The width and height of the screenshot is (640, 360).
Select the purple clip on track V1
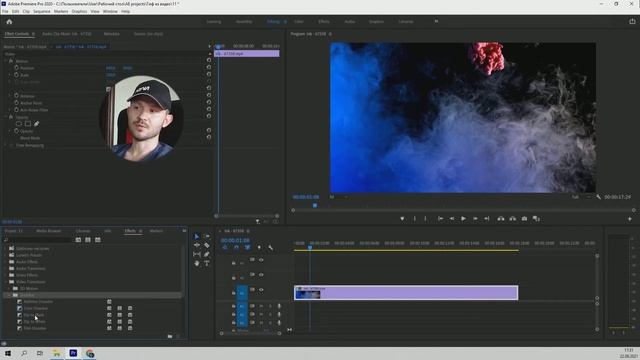[406, 293]
